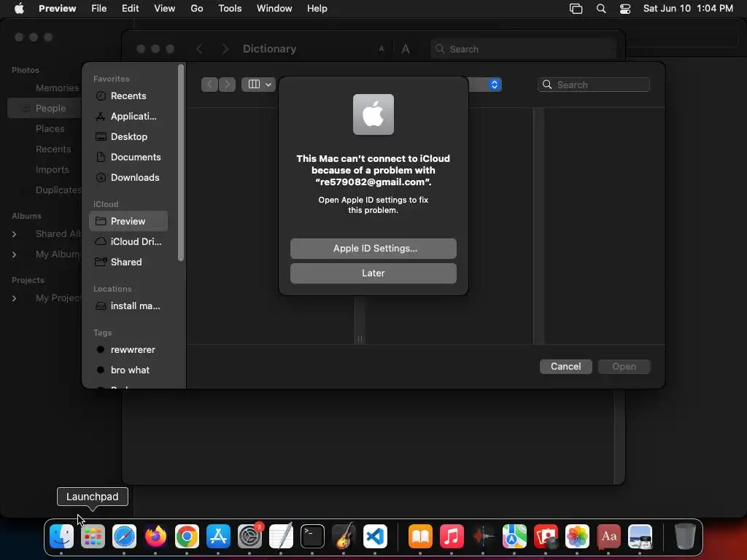747x560 pixels.
Task: Launch Safari from the Dock
Action: 124,537
